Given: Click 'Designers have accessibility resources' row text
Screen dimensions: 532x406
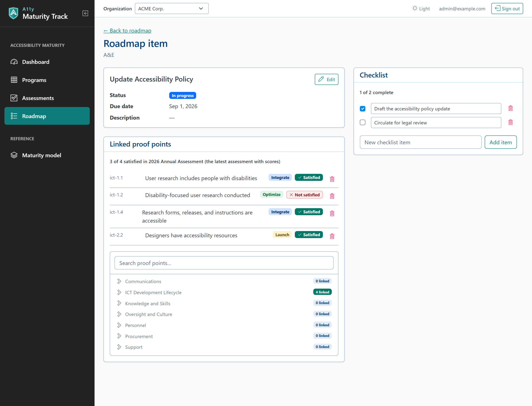Looking at the screenshot, I should 191,235.
